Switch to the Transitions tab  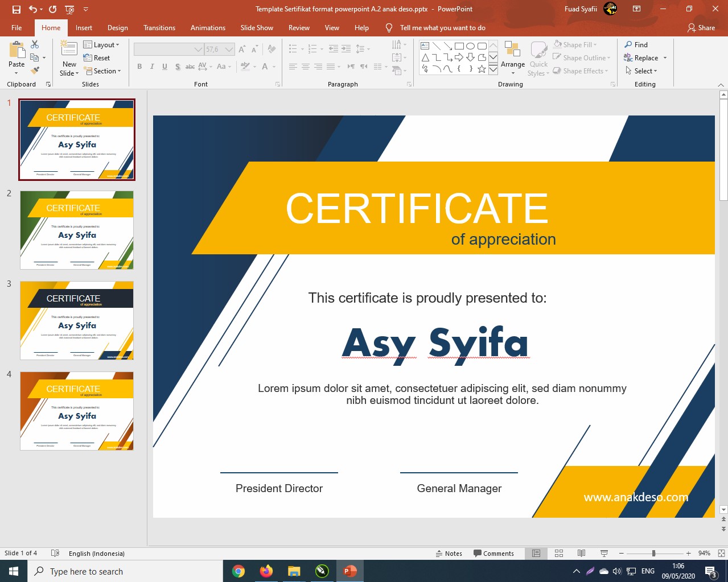159,28
